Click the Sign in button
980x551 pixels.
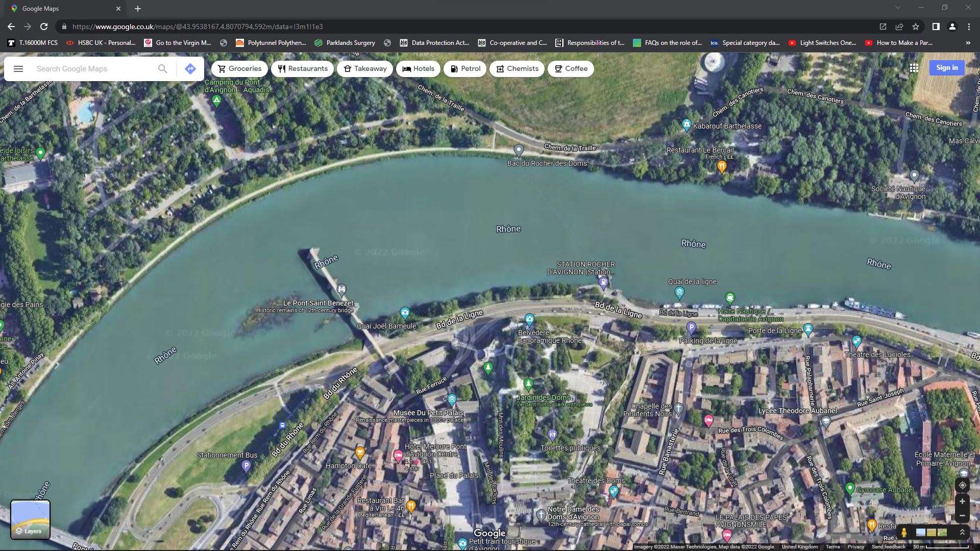pos(947,68)
